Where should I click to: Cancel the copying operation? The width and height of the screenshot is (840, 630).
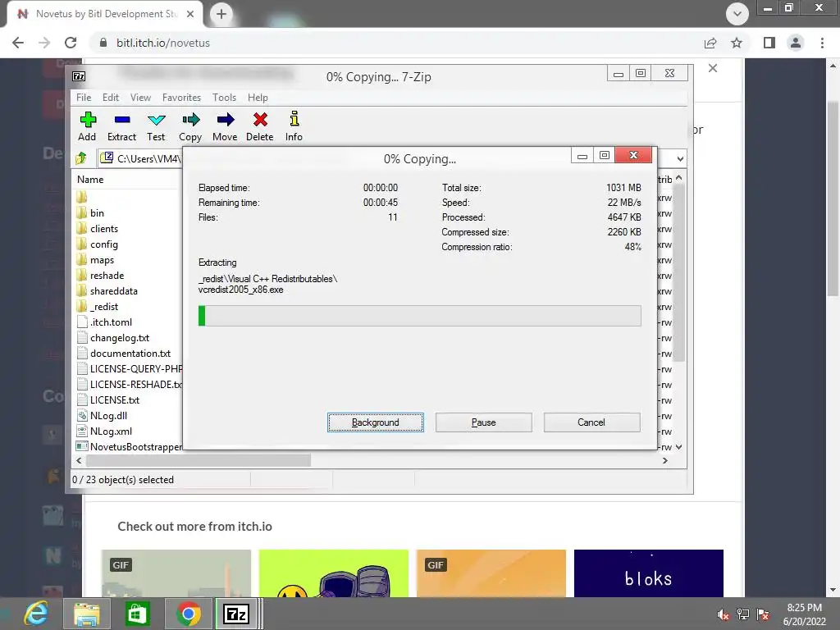pyautogui.click(x=591, y=422)
